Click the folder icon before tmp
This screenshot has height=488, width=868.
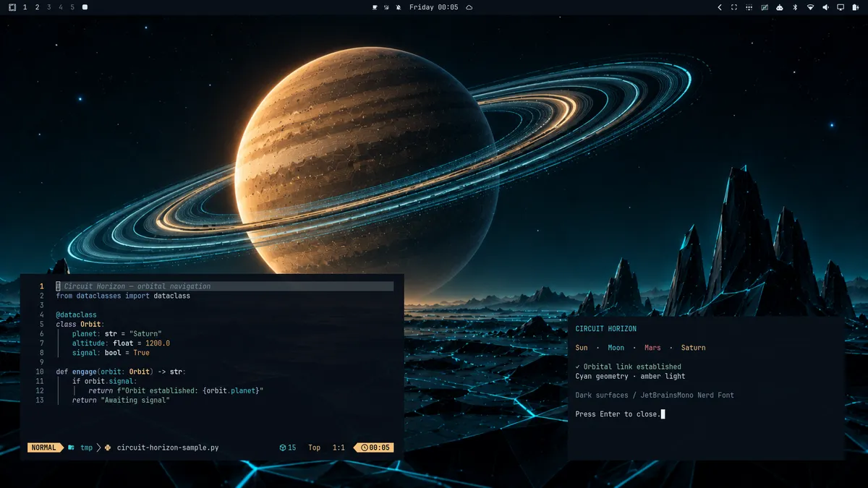pyautogui.click(x=71, y=448)
